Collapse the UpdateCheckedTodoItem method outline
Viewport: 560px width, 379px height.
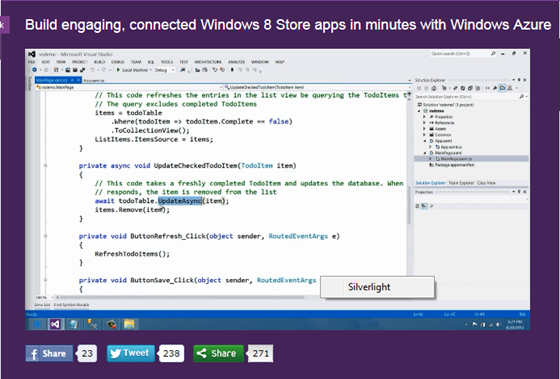click(x=45, y=165)
